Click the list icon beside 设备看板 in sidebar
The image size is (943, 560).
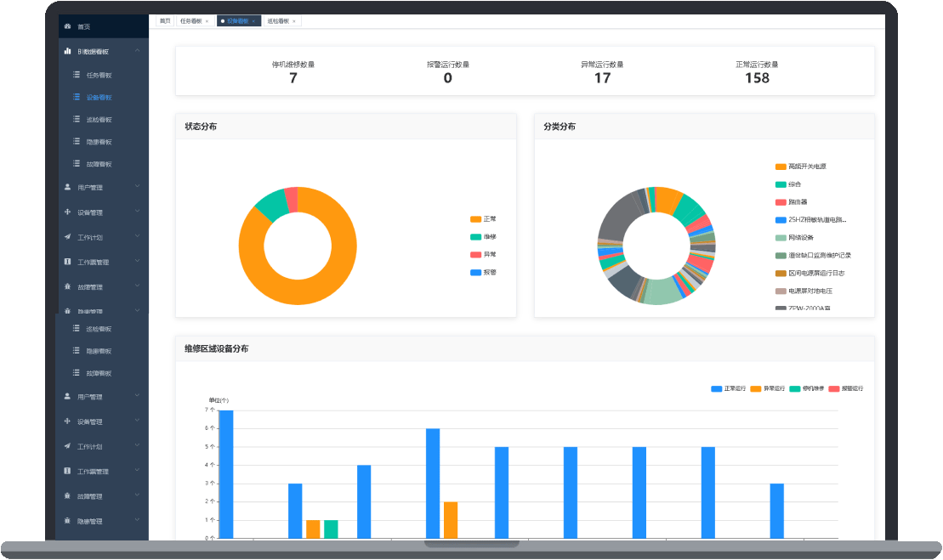click(x=77, y=97)
